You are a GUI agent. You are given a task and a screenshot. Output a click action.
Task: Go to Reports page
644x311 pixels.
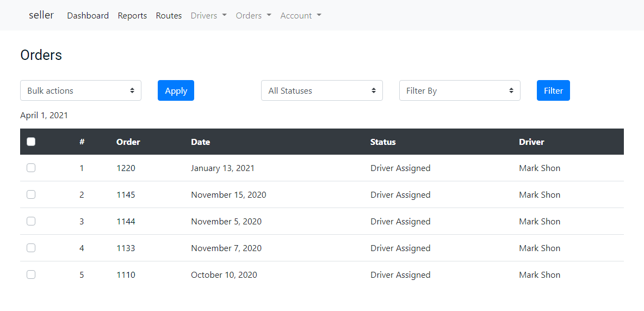pyautogui.click(x=132, y=16)
